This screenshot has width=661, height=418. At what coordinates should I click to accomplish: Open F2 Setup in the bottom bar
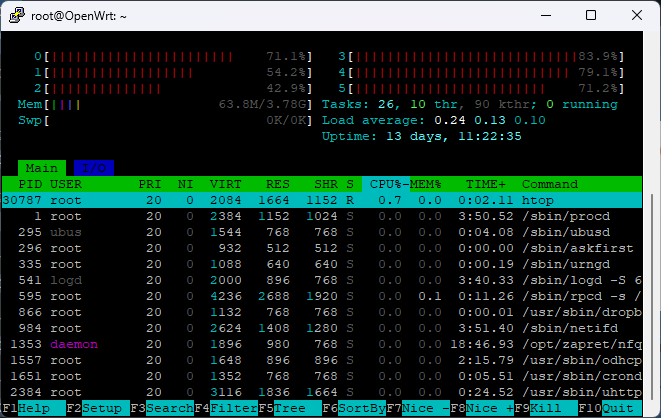98,408
